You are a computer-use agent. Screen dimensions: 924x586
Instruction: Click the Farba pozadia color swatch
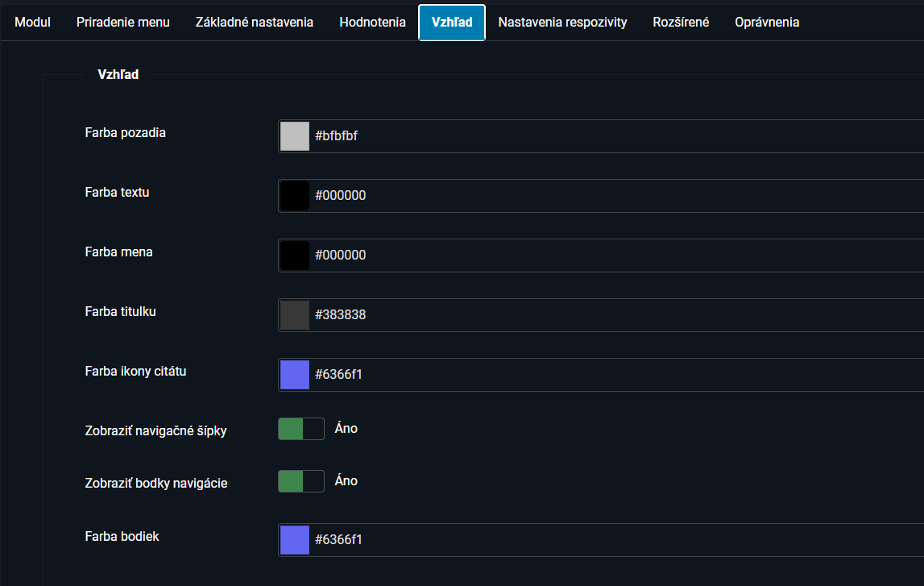(295, 136)
